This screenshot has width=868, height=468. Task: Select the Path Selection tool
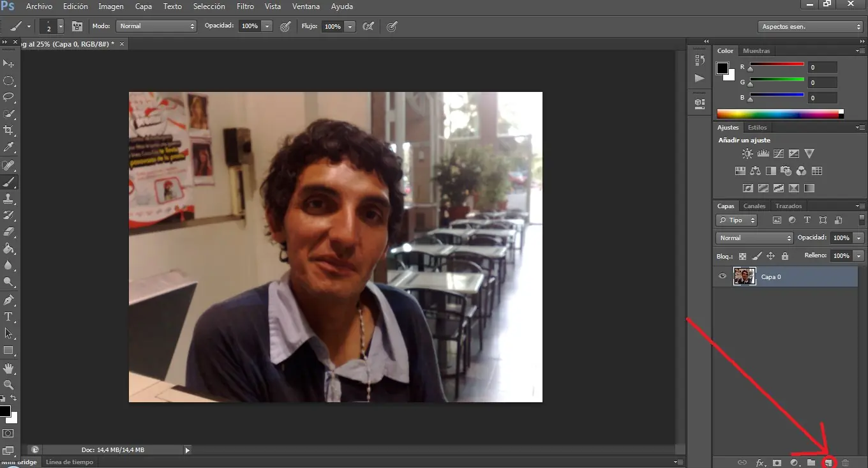tap(9, 333)
